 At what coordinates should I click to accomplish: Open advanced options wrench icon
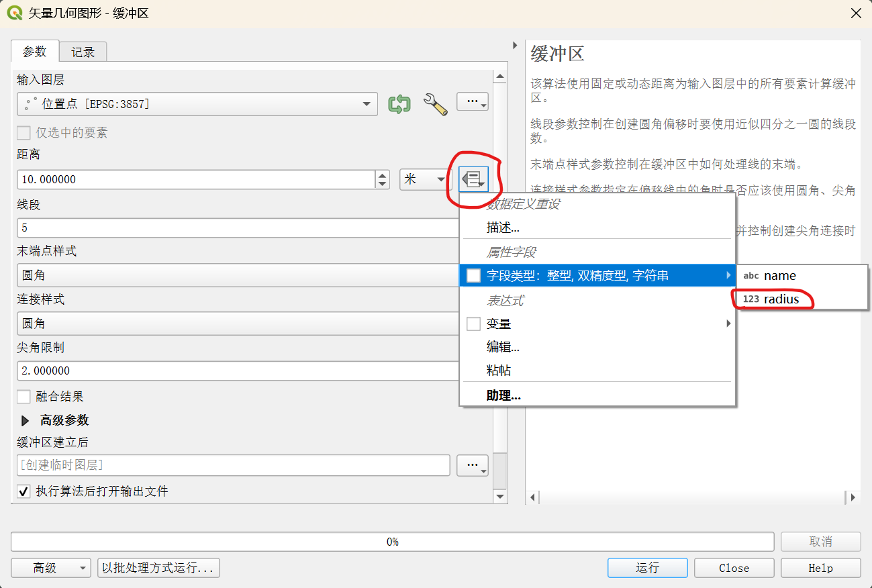pos(436,104)
